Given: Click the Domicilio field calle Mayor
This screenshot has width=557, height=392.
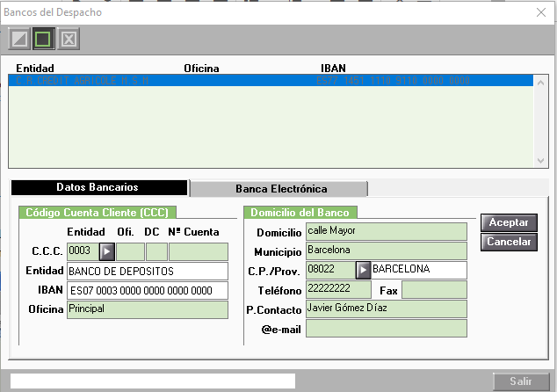Looking at the screenshot, I should [387, 232].
